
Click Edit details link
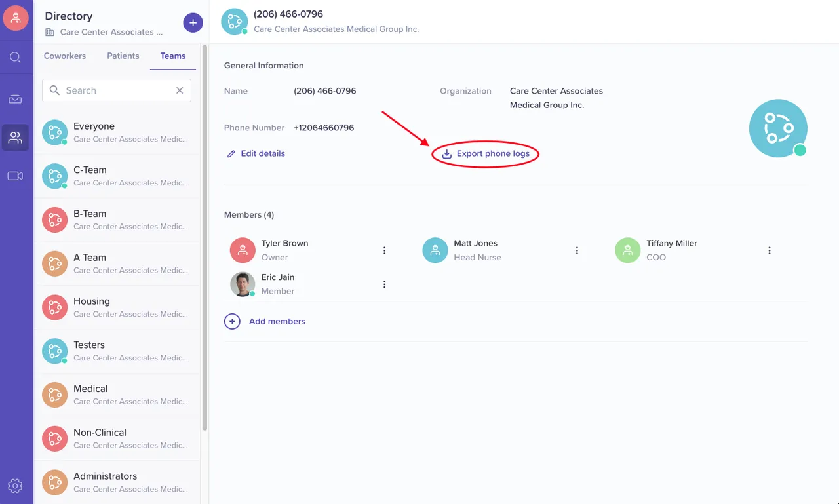256,154
